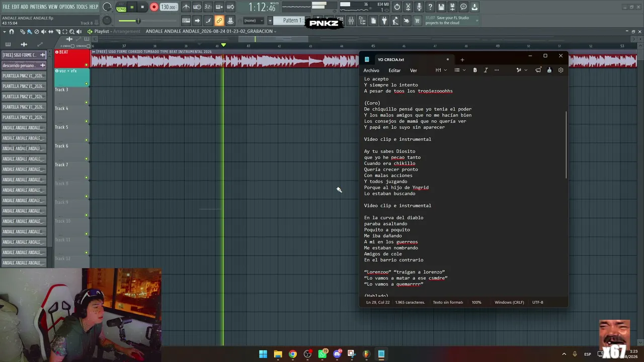Image resolution: width=644 pixels, height=362 pixels.
Task: Select the zoom magnifier tool in Playlist
Action: [72, 32]
